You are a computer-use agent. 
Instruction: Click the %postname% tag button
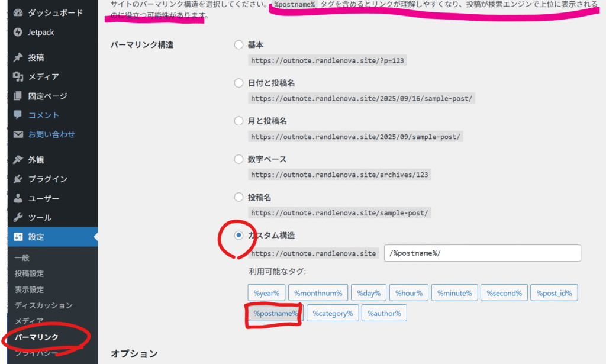[275, 313]
